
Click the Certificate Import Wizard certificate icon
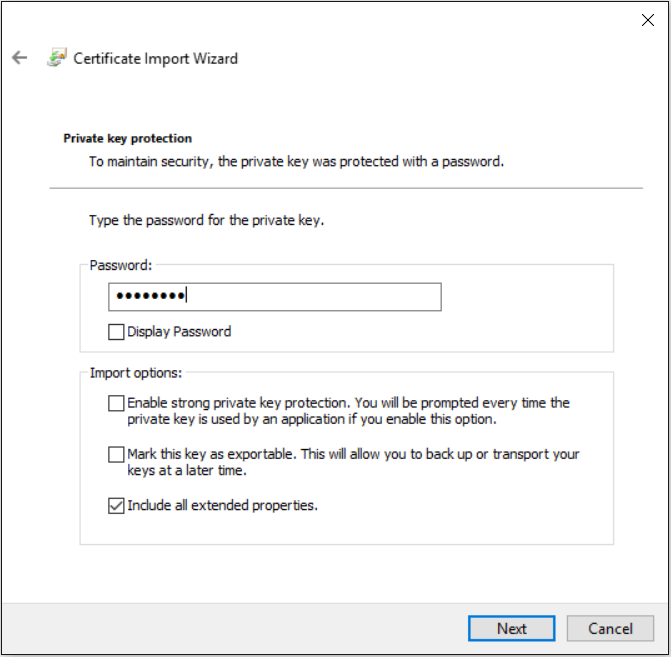(56, 58)
